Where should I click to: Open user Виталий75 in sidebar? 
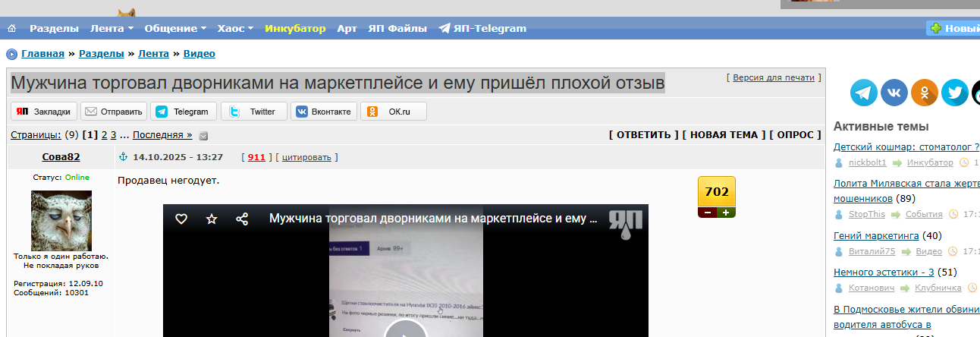click(872, 251)
